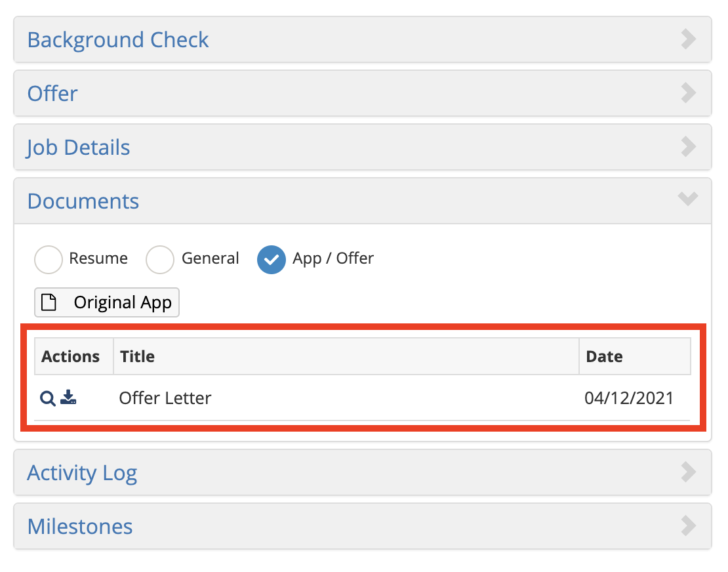Click the Original App button
This screenshot has height=572, width=728.
pyautogui.click(x=122, y=302)
